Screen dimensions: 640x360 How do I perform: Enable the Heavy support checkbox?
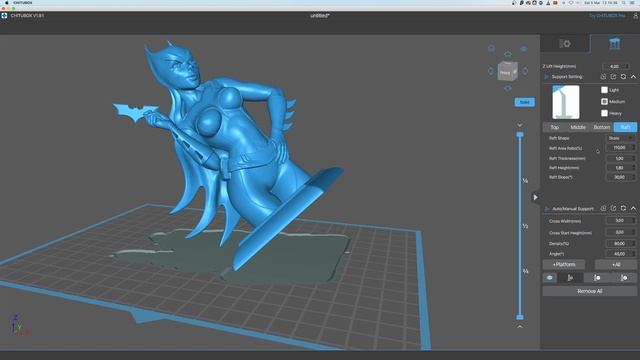point(604,113)
